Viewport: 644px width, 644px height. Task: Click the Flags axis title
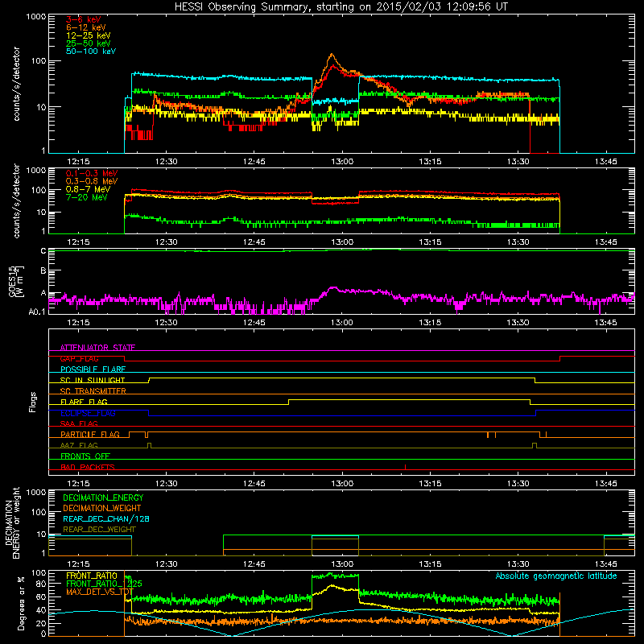point(33,402)
